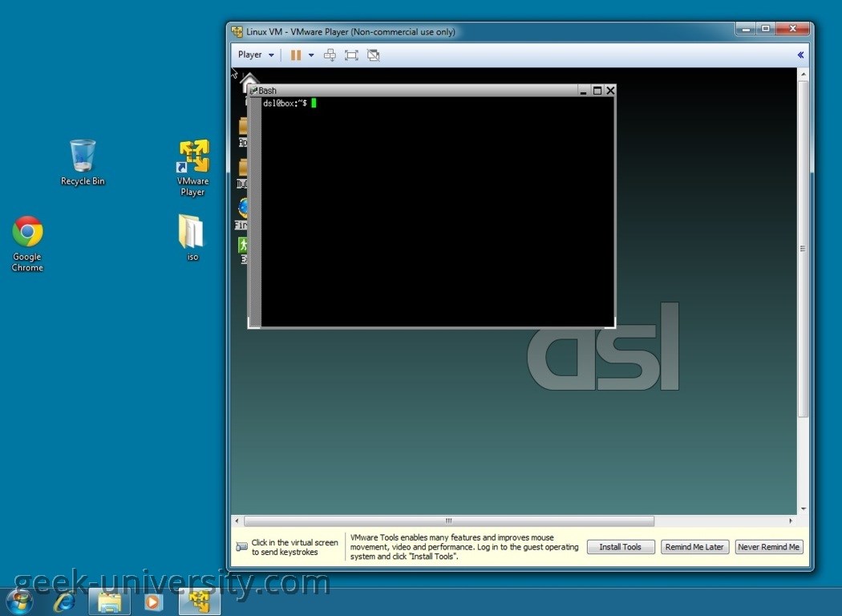The width and height of the screenshot is (842, 616).
Task: Expand the dropdown arrow beside the pause button
Action: pyautogui.click(x=311, y=55)
